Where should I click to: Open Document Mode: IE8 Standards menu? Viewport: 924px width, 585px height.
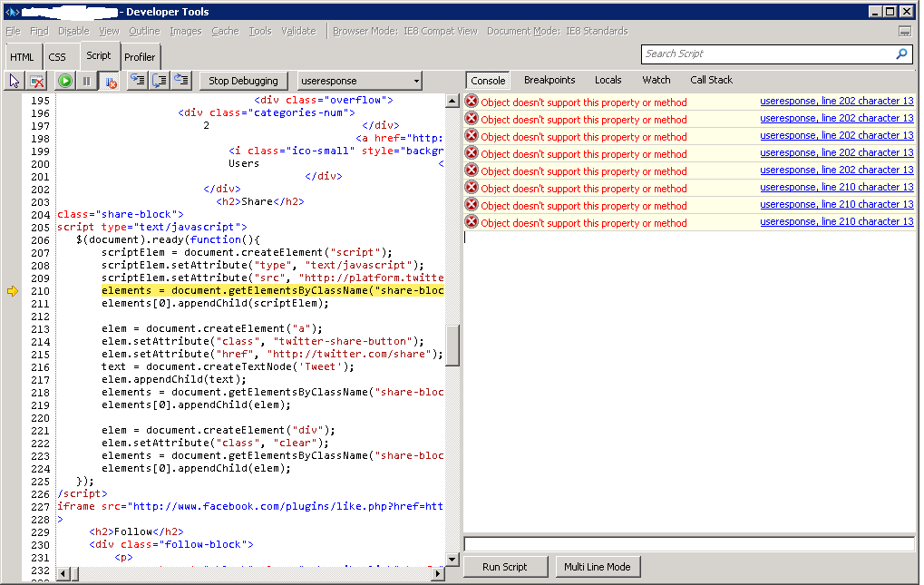click(x=558, y=31)
